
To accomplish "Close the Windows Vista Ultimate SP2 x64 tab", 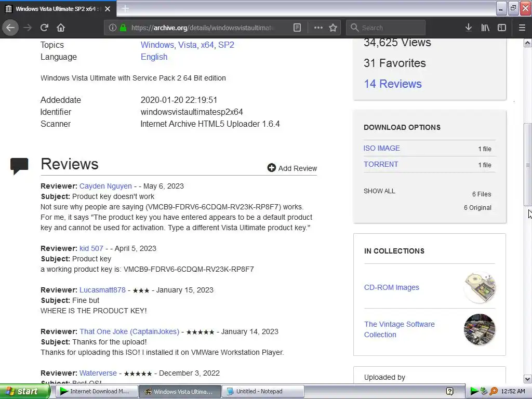I will coord(108,8).
